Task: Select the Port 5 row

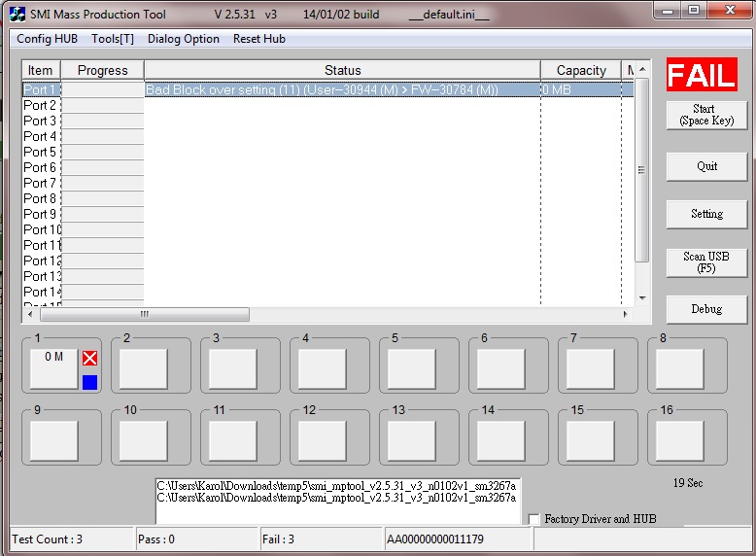Action: point(327,152)
